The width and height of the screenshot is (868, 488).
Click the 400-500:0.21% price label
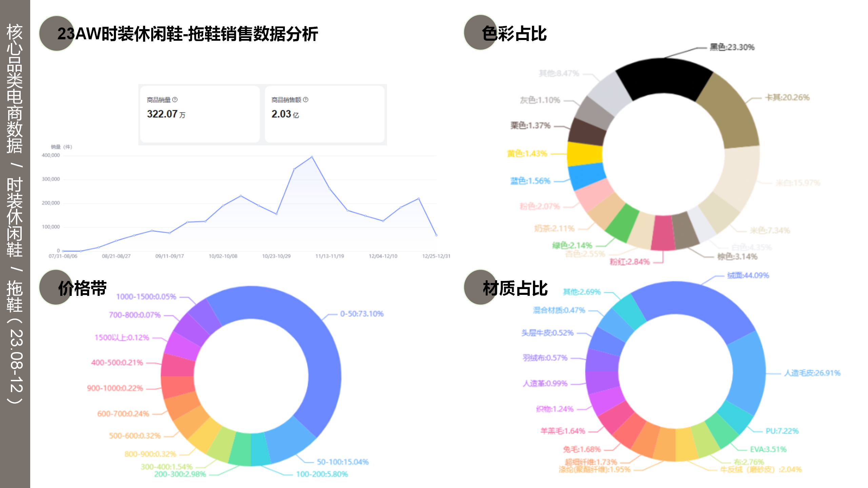pos(117,363)
